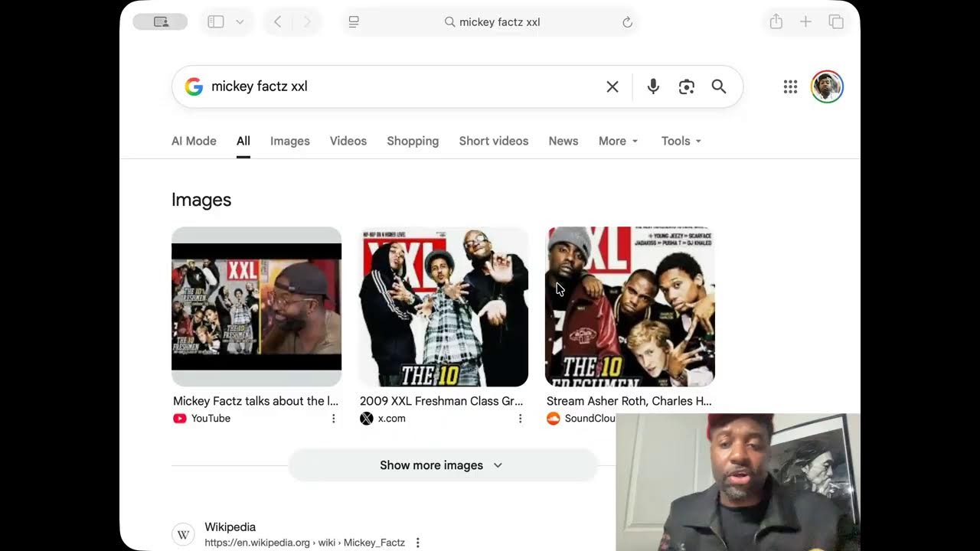Click the Wikipedia URL breadcrumb text
Screen dimensions: 980x551
click(305, 543)
